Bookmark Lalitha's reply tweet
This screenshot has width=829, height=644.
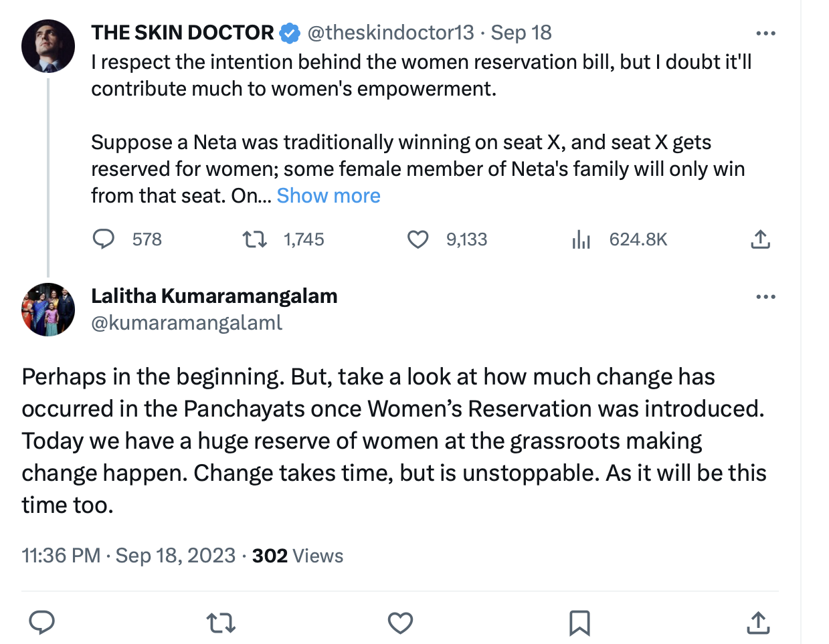tap(579, 623)
